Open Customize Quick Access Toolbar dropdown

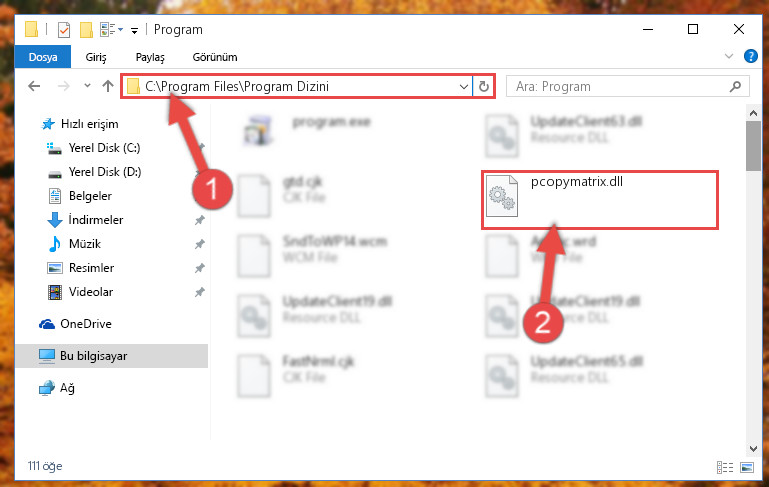pos(134,31)
